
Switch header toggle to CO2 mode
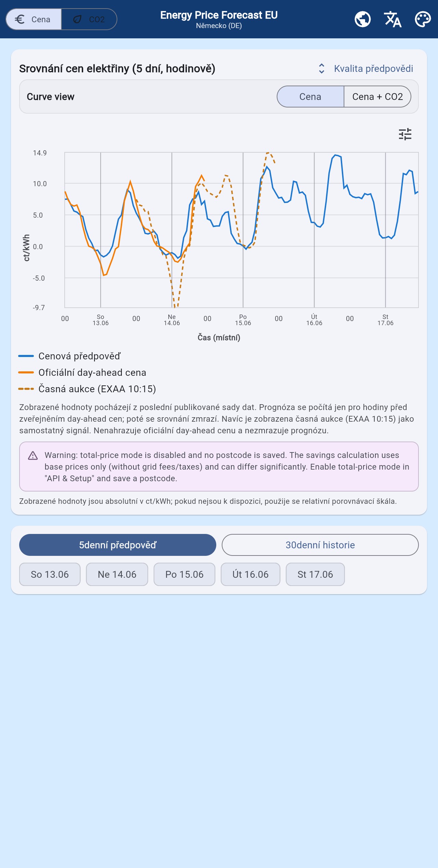point(89,19)
